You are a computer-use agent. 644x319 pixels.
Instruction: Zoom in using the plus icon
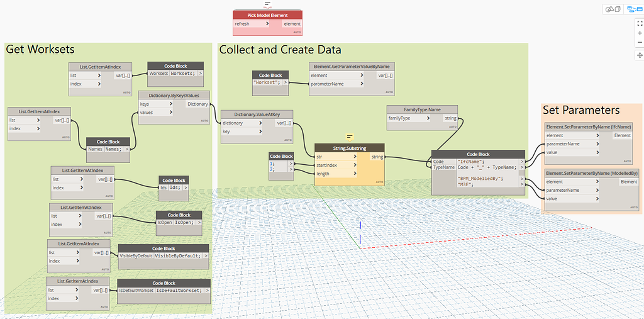[x=640, y=33]
